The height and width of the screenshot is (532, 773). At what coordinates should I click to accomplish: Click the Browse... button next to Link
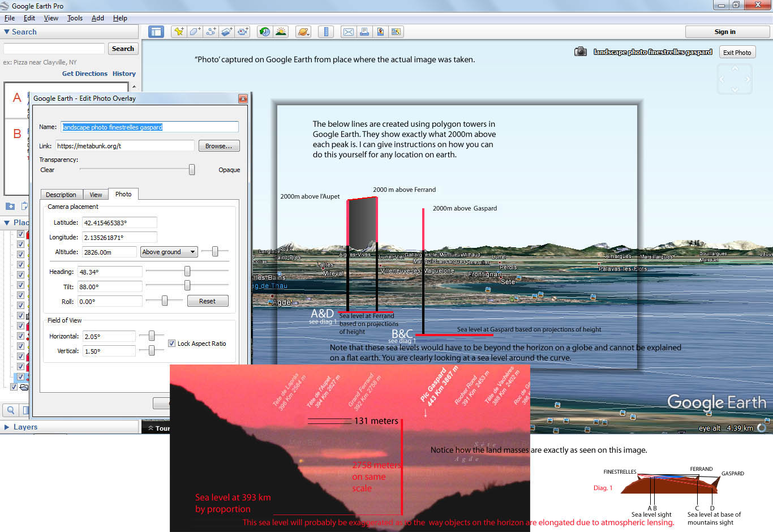[x=219, y=146]
